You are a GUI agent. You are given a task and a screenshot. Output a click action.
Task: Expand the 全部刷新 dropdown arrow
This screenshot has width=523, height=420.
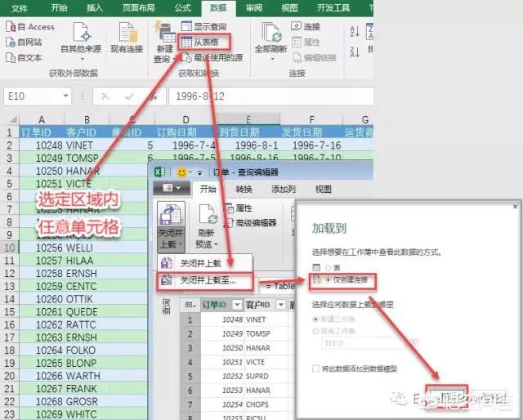272,59
